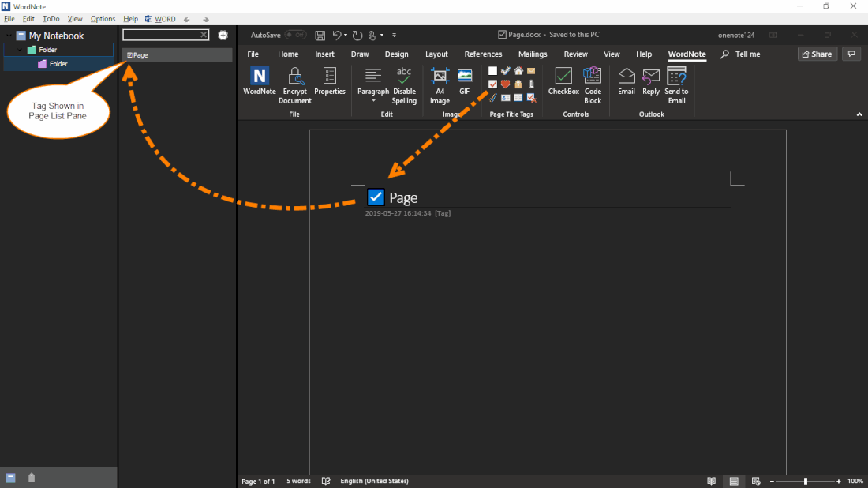
Task: Open document Properties
Action: pos(329,81)
